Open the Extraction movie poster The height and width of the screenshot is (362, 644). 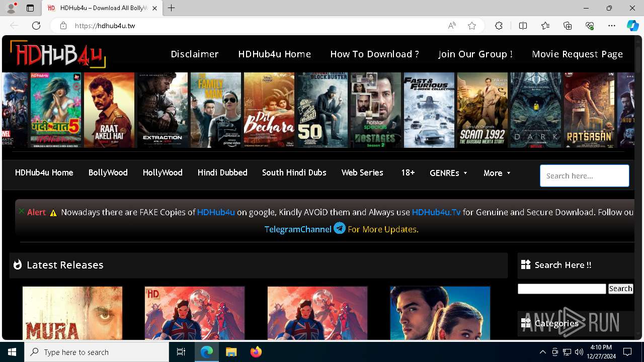click(163, 110)
